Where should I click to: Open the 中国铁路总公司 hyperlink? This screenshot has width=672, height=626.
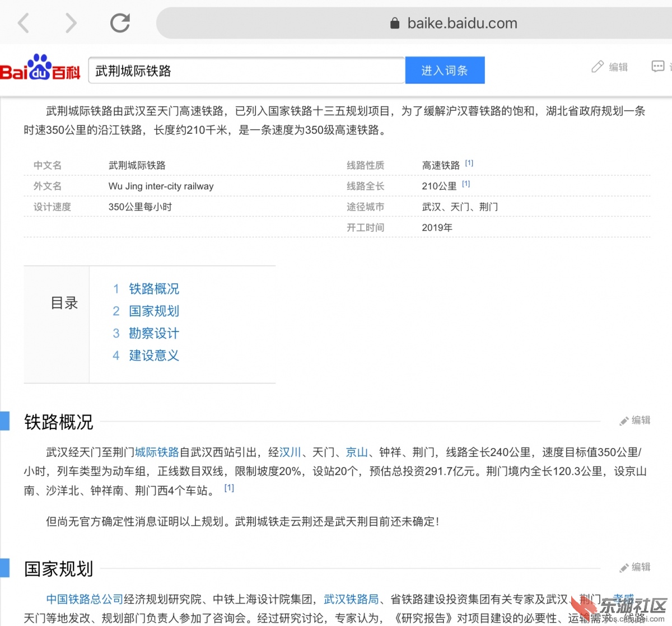(x=85, y=599)
